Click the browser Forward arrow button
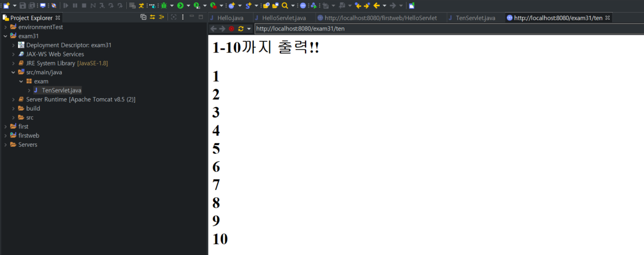The width and height of the screenshot is (644, 255). coord(222,29)
